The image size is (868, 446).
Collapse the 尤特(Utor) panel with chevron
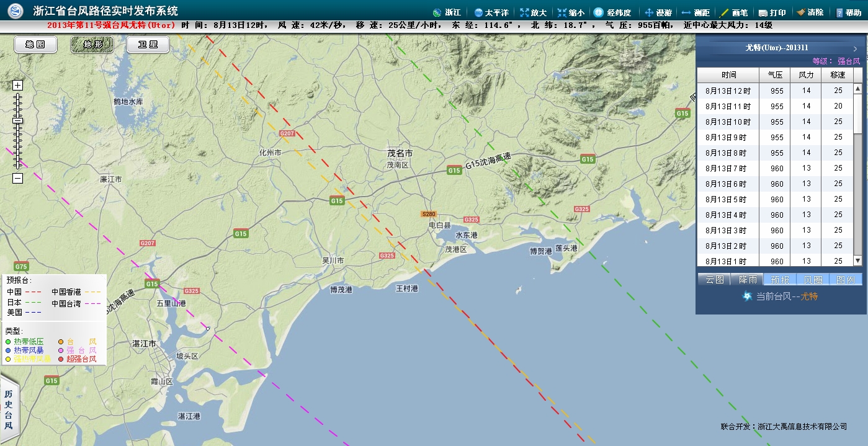tap(854, 48)
